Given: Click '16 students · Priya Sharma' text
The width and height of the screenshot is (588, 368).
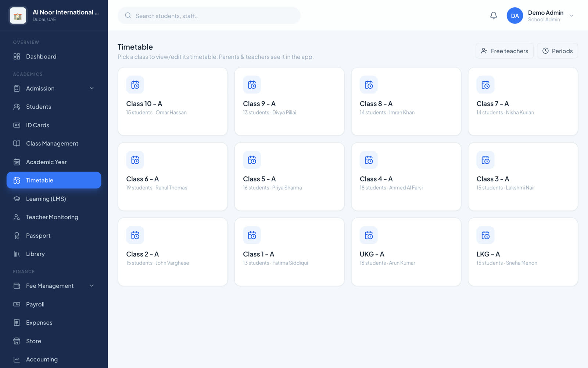Looking at the screenshot, I should (272, 188).
